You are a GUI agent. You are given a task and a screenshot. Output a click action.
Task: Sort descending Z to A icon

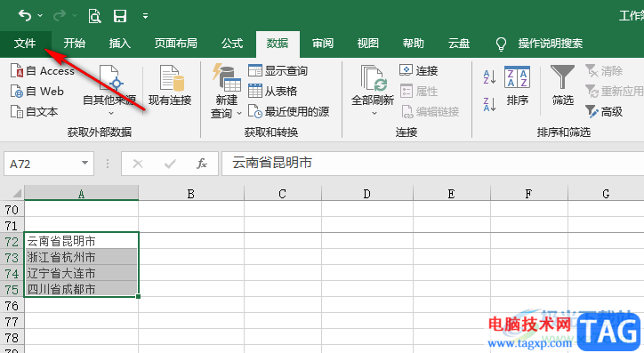(489, 104)
